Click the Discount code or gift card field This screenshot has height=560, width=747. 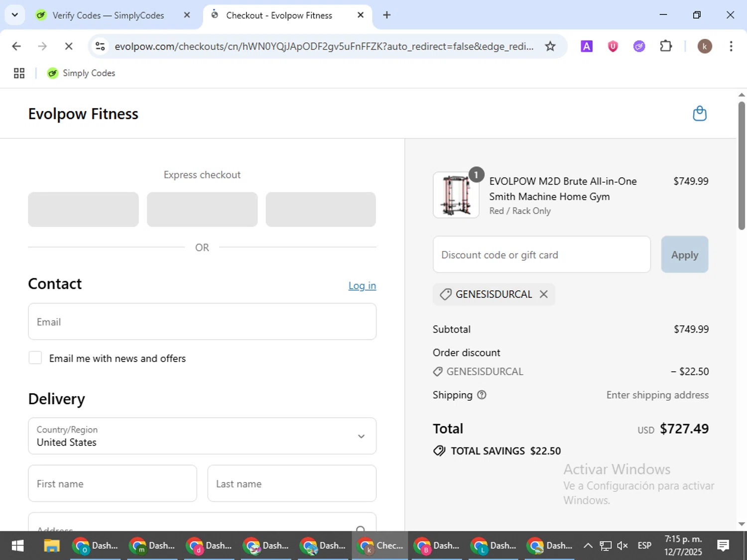click(542, 254)
